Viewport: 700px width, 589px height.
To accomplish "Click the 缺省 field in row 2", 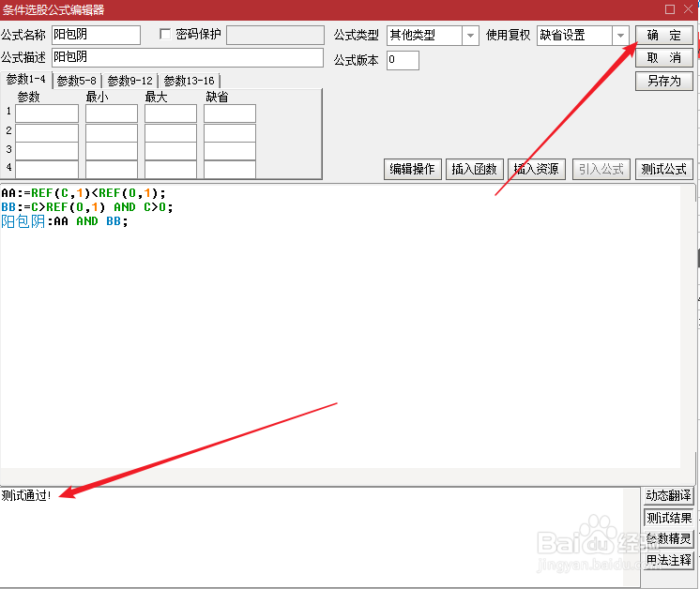I will tap(230, 132).
